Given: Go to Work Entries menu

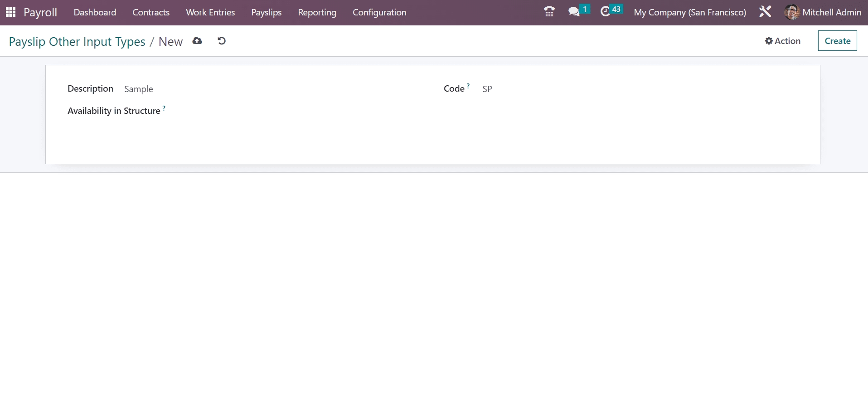Looking at the screenshot, I should click(210, 12).
